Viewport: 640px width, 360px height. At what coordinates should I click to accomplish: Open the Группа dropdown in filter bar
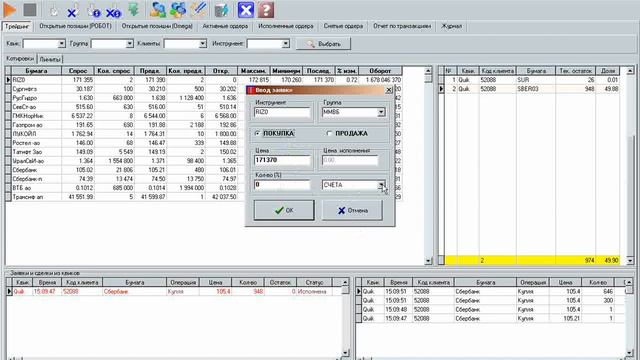coord(129,43)
